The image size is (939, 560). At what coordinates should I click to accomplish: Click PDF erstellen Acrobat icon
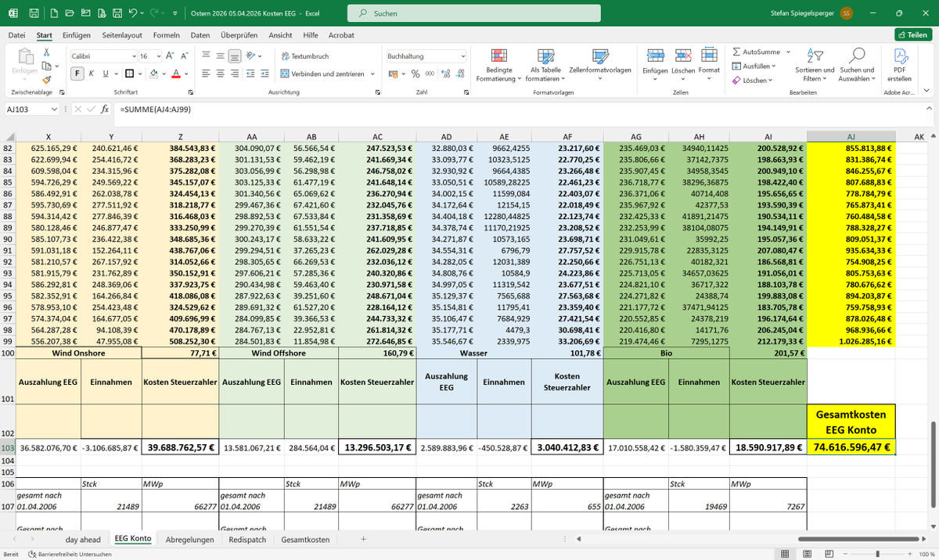pos(900,64)
